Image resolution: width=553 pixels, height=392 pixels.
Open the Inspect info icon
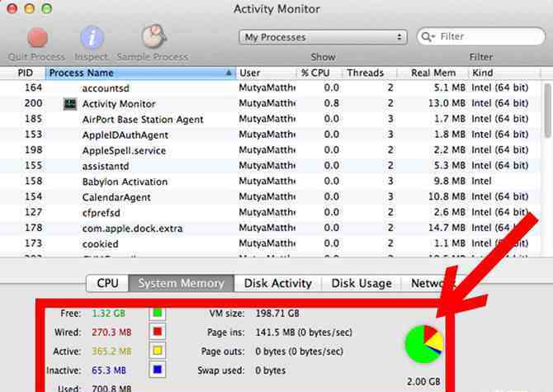tap(92, 37)
